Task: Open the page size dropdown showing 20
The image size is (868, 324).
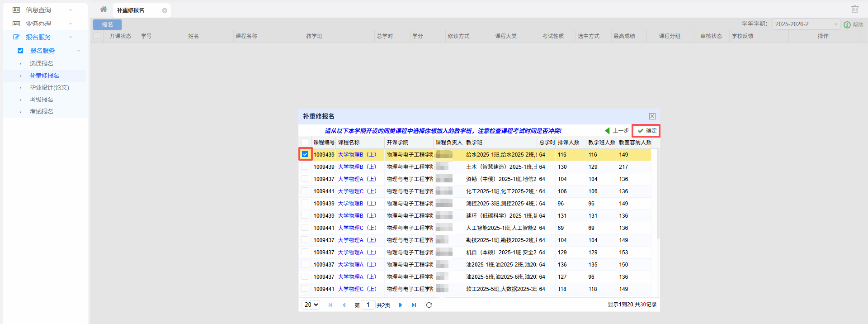Action: coord(311,305)
